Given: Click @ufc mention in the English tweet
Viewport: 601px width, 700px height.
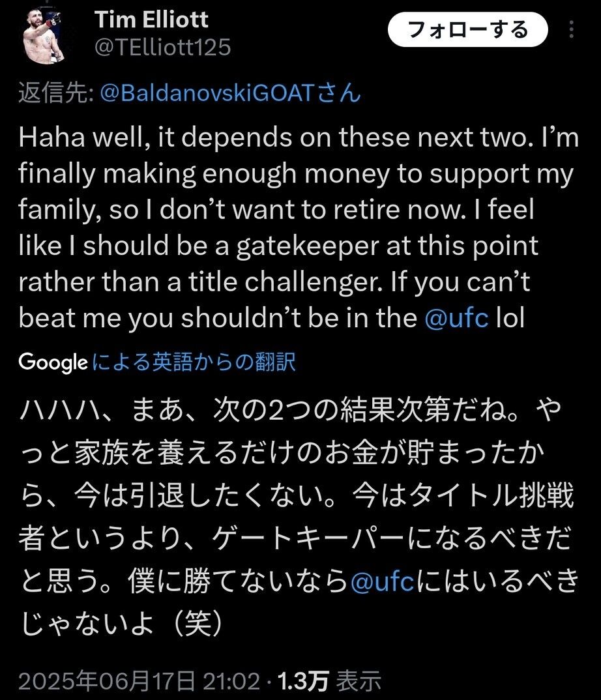Looking at the screenshot, I should (456, 317).
